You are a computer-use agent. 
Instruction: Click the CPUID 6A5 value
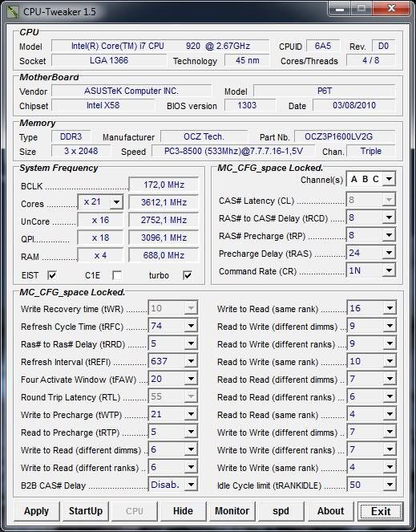click(x=322, y=46)
